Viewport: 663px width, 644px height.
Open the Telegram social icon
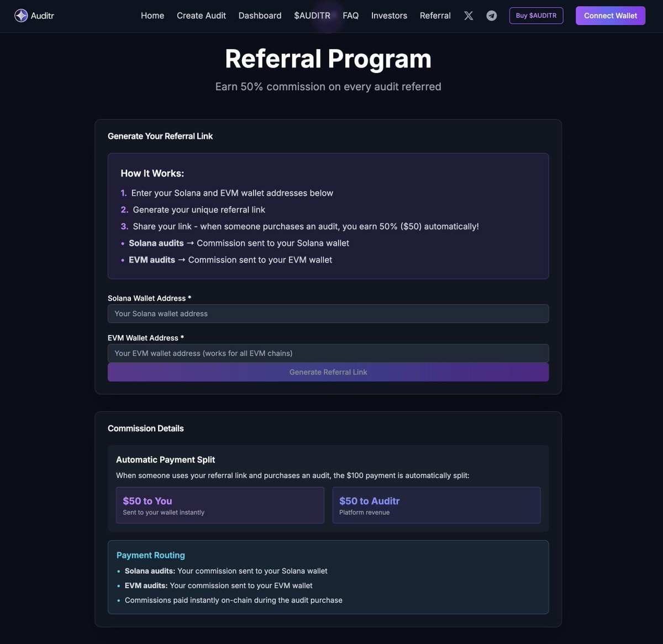[x=492, y=15]
